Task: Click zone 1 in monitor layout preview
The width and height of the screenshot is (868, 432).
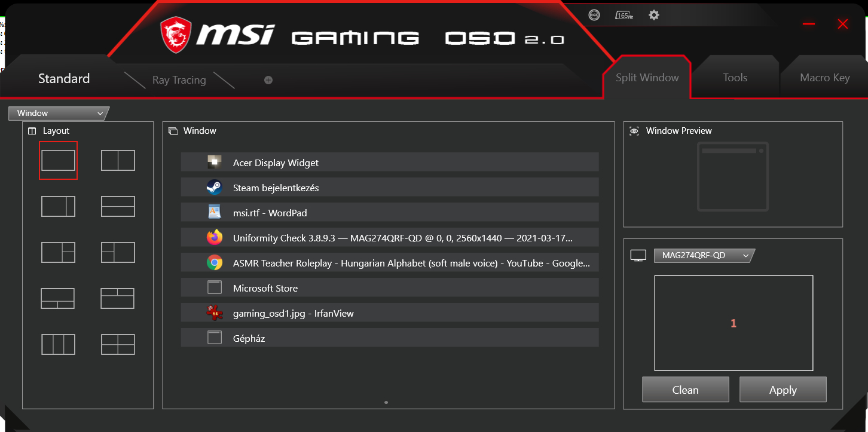Action: (x=733, y=323)
